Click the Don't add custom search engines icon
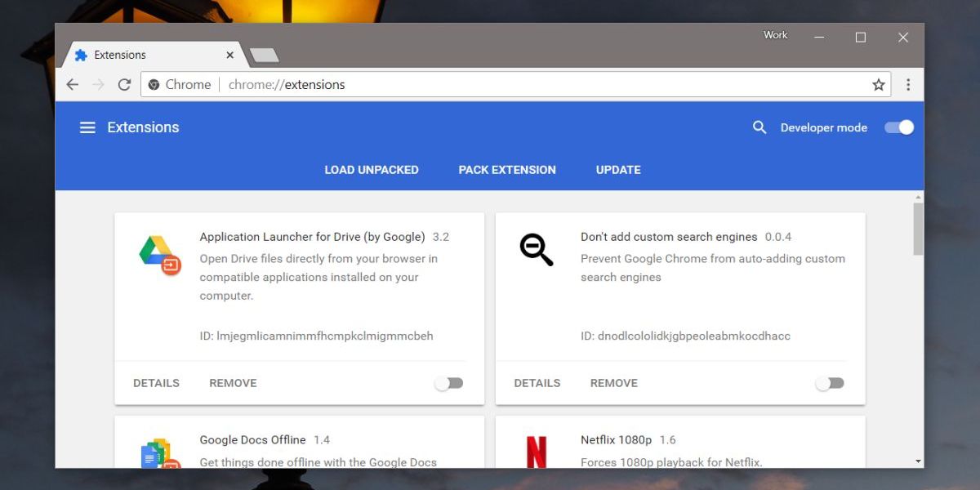The image size is (980, 490). tap(537, 249)
